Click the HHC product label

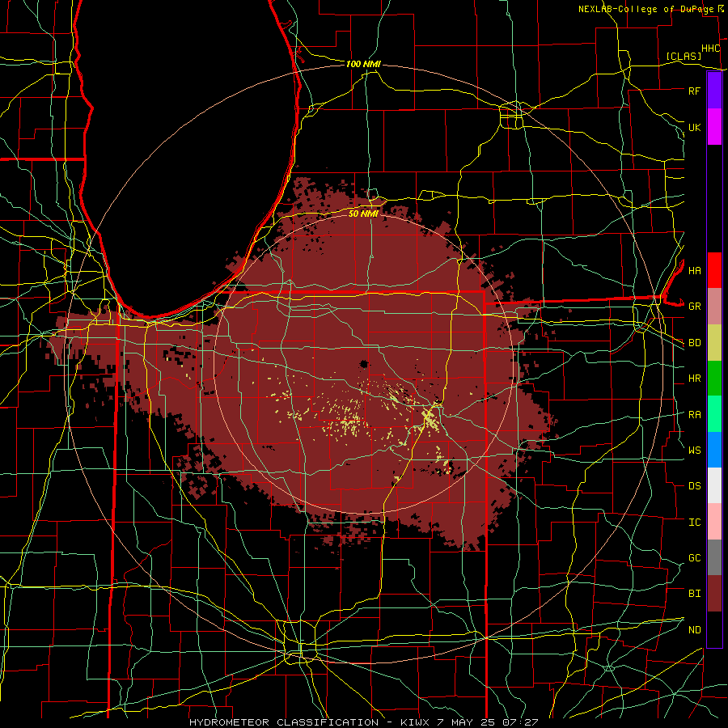[x=710, y=49]
